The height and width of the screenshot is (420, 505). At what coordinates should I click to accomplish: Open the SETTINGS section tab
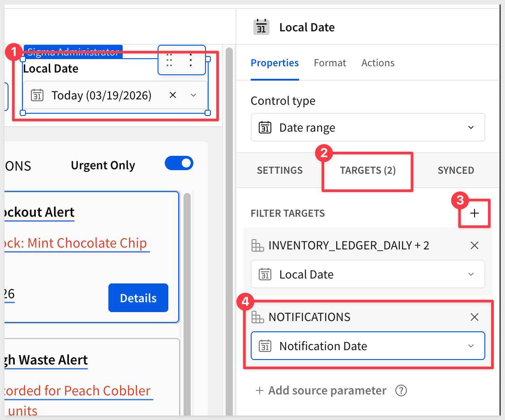pos(280,171)
